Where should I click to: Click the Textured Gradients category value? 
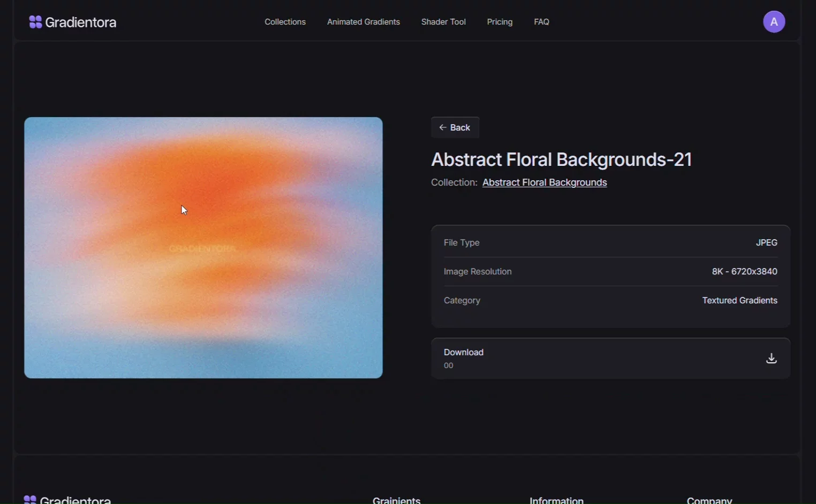739,300
